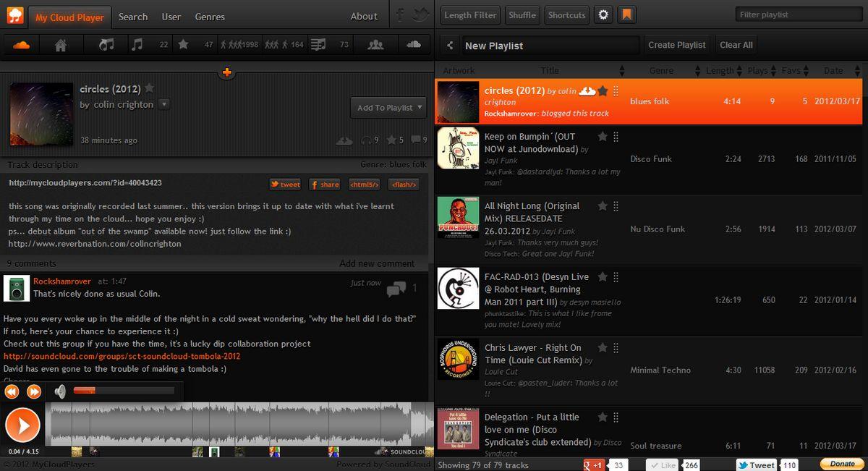Image resolution: width=868 pixels, height=471 pixels.
Task: Toggle favorite star on Keep on Bumpin' row
Action: point(603,136)
